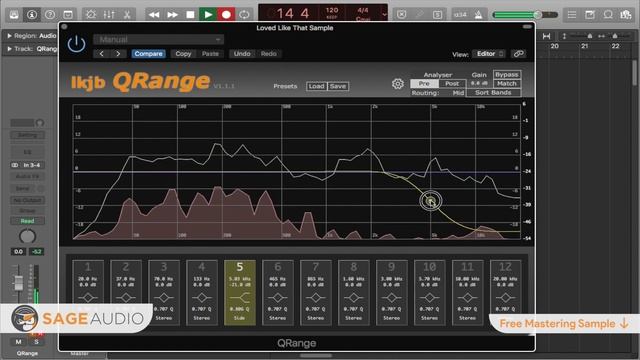Expand the Region inspector disclosure triangle
Image resolution: width=640 pixels, height=360 pixels.
point(9,36)
